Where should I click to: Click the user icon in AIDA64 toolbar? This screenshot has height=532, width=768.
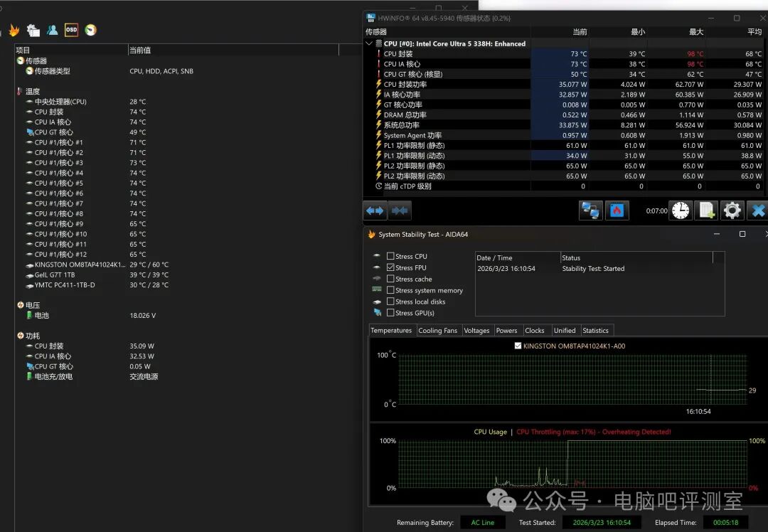click(53, 30)
